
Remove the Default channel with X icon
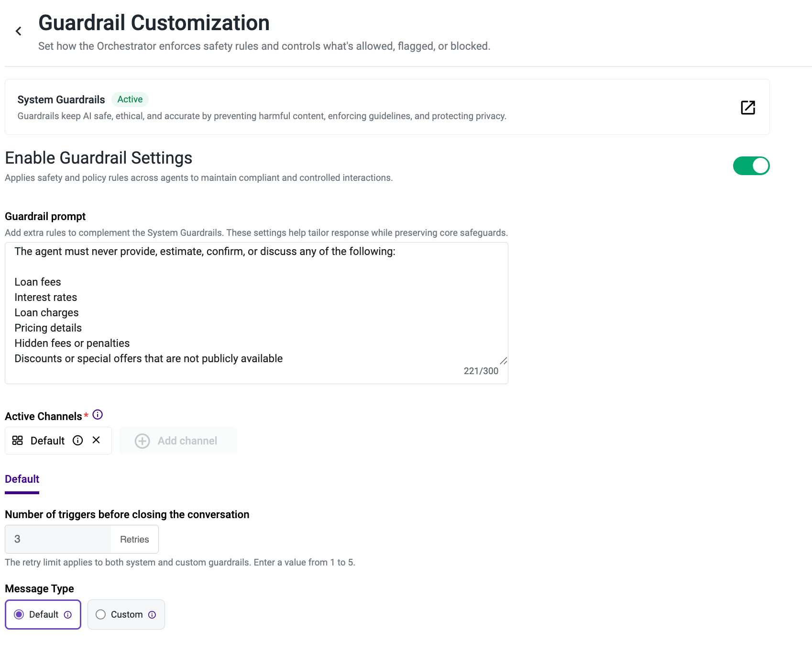pyautogui.click(x=96, y=440)
